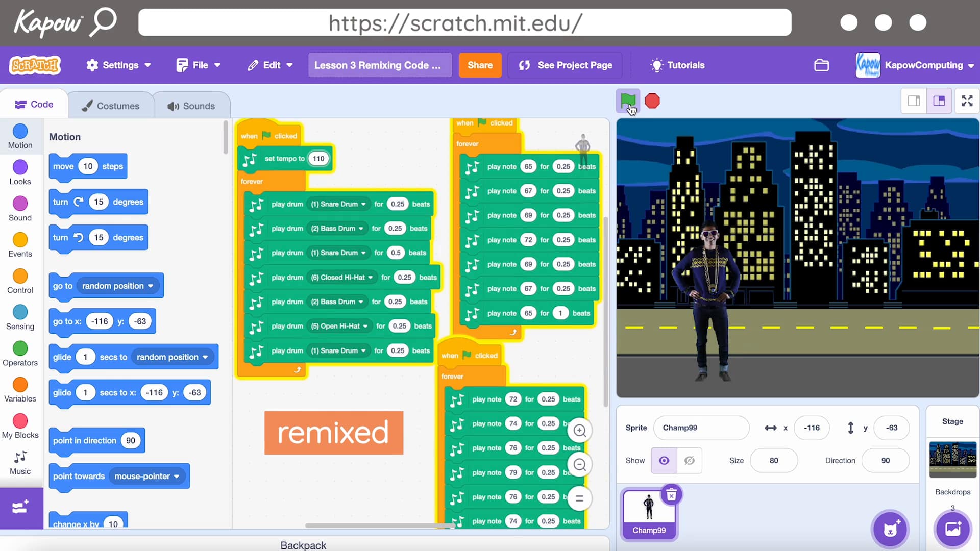Zoom in on the code workspace
Viewport: 980px width, 551px height.
click(580, 430)
